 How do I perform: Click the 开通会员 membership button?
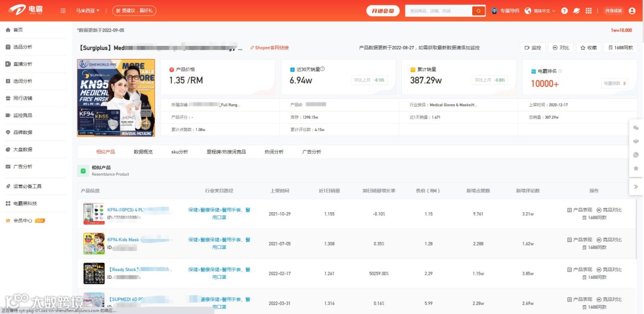[383, 11]
